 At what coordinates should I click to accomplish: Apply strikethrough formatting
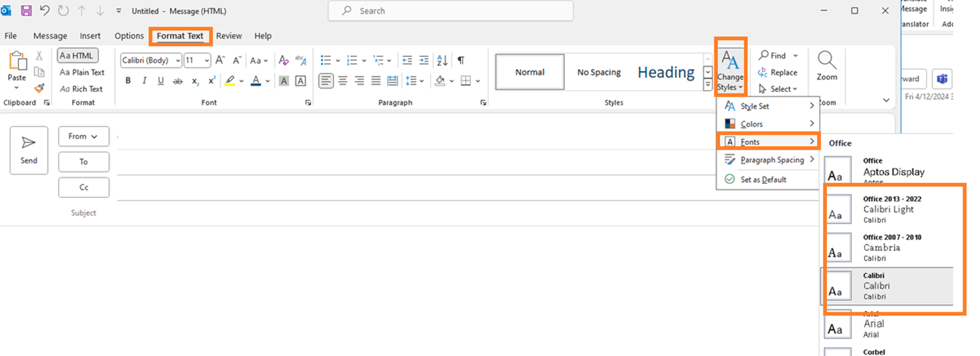(178, 81)
